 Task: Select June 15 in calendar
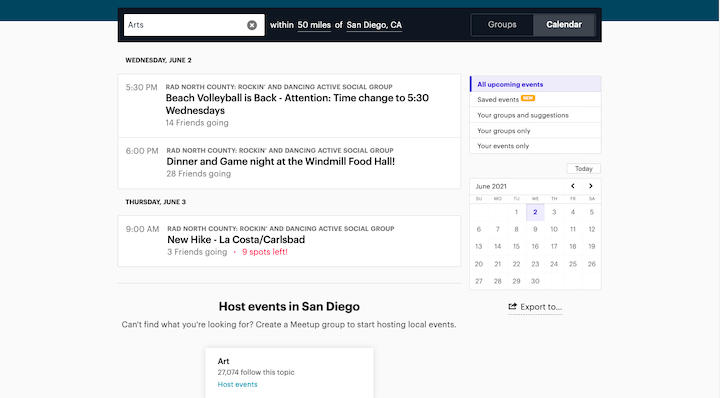click(516, 247)
